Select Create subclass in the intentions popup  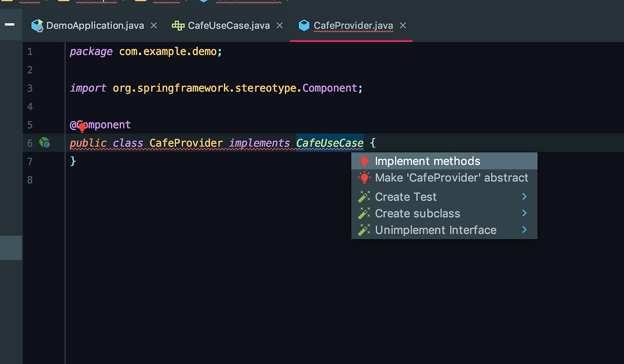(x=445, y=213)
